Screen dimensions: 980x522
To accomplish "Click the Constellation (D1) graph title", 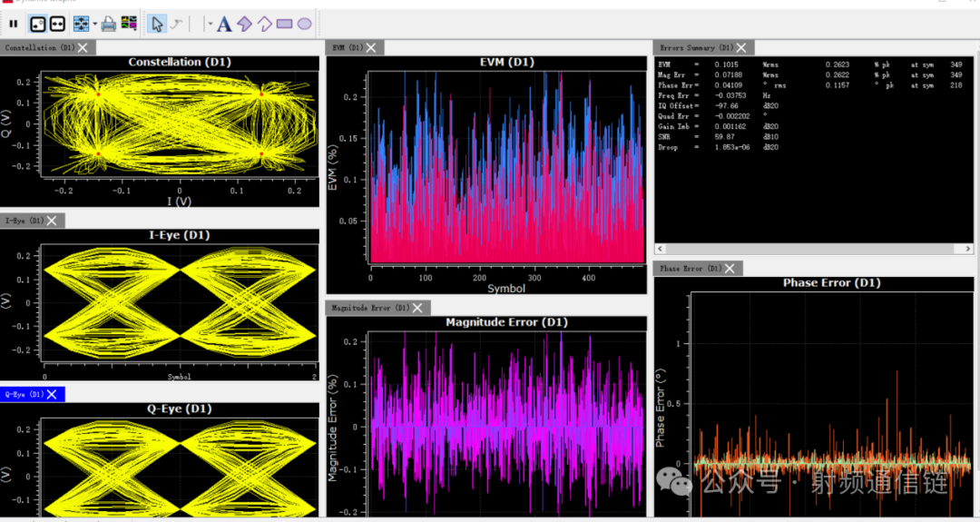I will (x=180, y=62).
